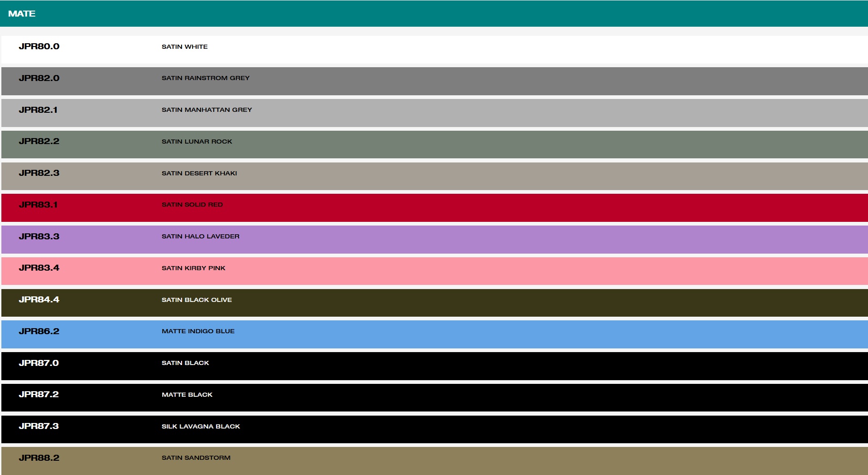Select the Satin White color row
This screenshot has height=475, width=868.
434,50
